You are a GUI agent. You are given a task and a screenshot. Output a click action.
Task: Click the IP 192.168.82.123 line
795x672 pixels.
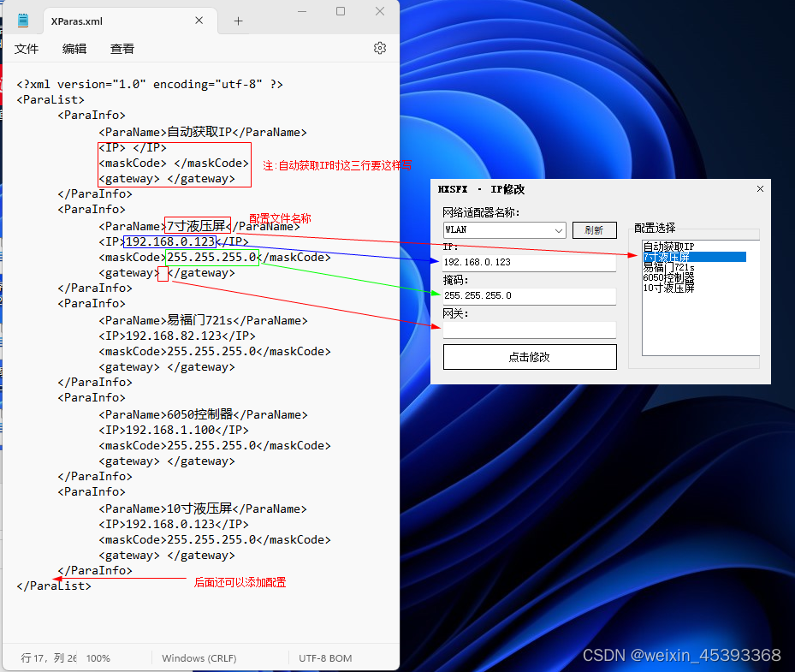click(177, 336)
